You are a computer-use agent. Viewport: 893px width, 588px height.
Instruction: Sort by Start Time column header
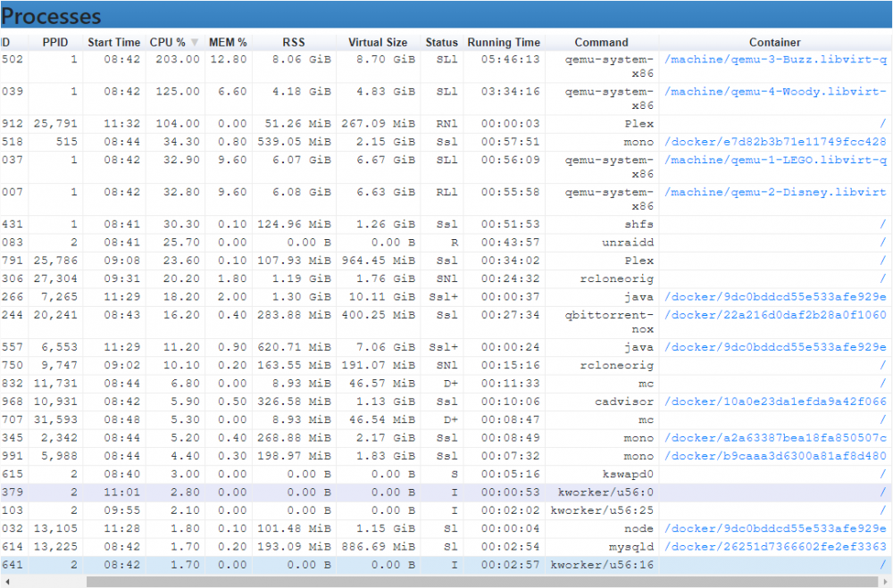[x=114, y=42]
